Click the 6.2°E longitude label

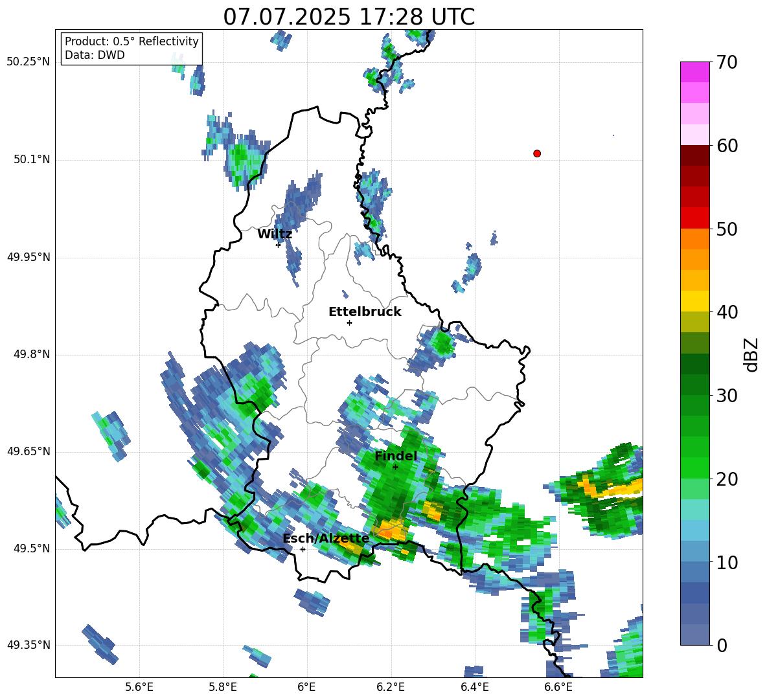391,687
